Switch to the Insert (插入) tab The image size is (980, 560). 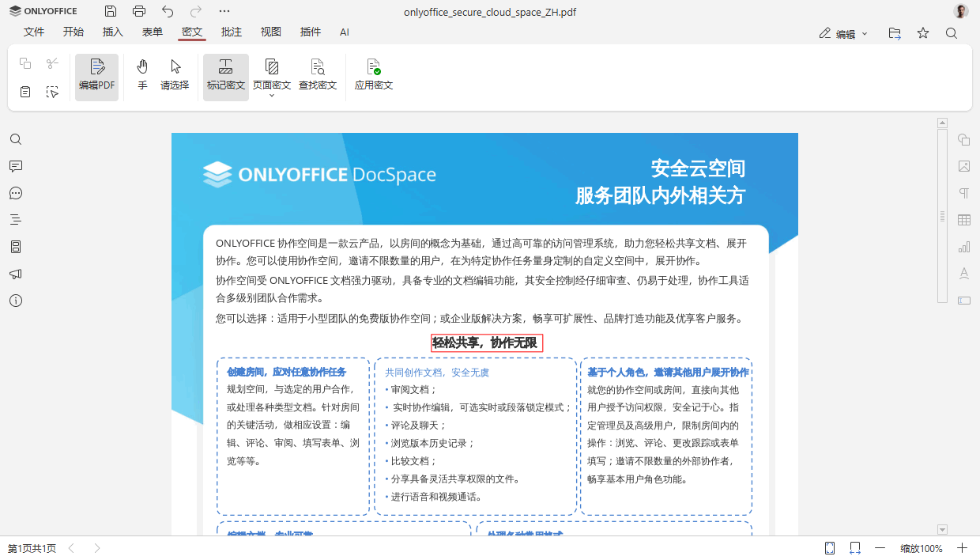pos(113,32)
